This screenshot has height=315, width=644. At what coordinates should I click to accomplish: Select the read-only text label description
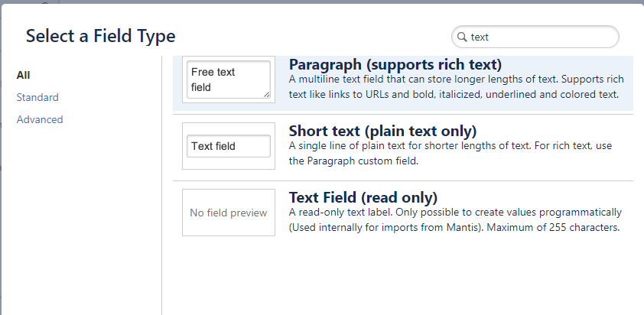[x=455, y=219]
